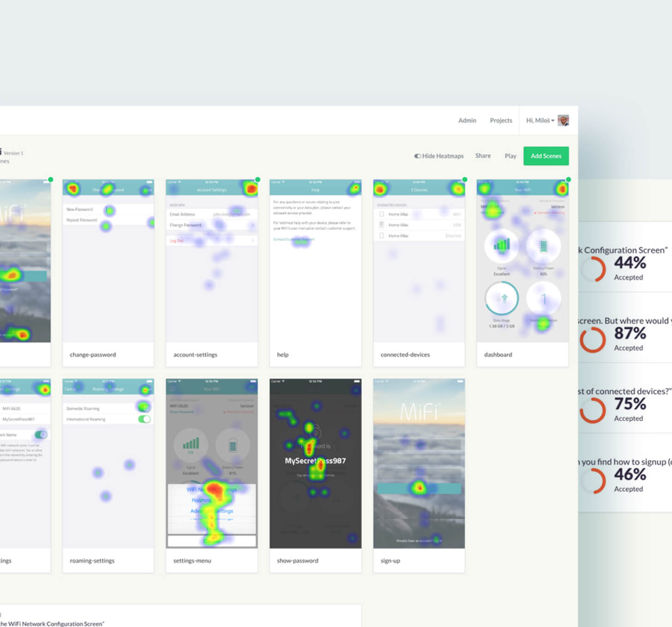Image resolution: width=672 pixels, height=627 pixels.
Task: Click the 75% Accepted progress ring
Action: pos(593,410)
